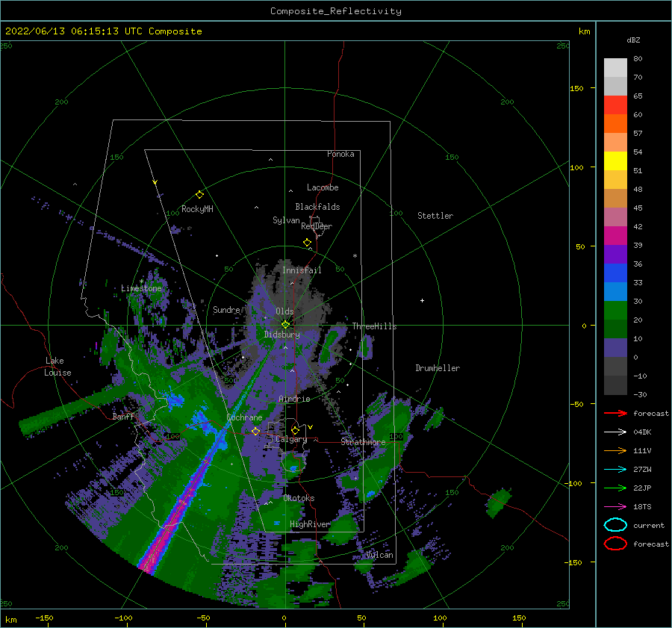Viewport: 672px width, 628px height.
Task: Pick the blue 36 dBZ swatch
Action: (x=615, y=273)
